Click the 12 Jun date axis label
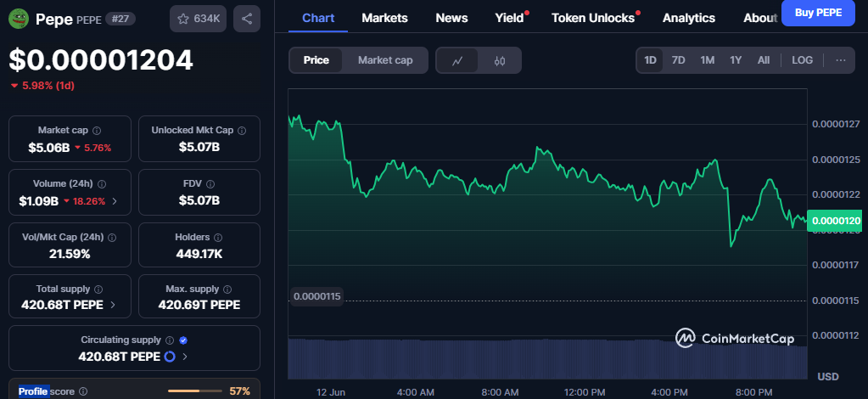The image size is (868, 399). pyautogui.click(x=331, y=392)
